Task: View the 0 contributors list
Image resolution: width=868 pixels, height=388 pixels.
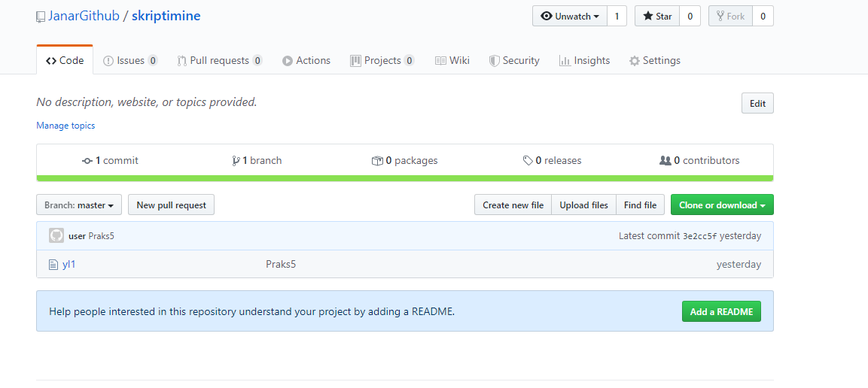Action: click(699, 160)
